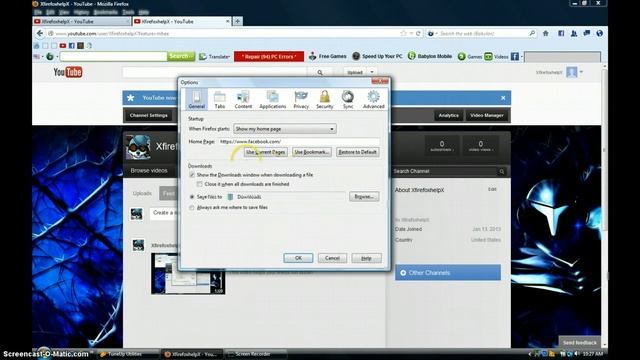Open the Babylon toolbar Facebook dropdown arrow
The image size is (640, 360).
point(522,57)
